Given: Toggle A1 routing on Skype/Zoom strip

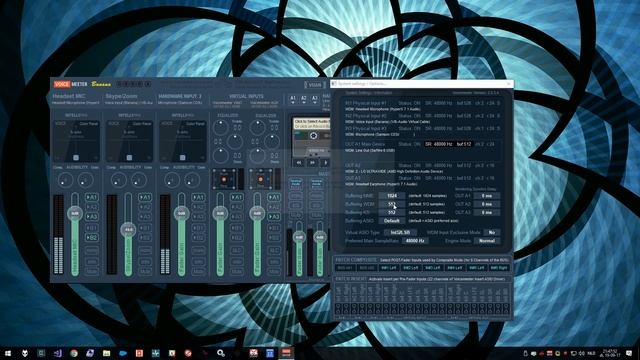Looking at the screenshot, I should [x=145, y=197].
